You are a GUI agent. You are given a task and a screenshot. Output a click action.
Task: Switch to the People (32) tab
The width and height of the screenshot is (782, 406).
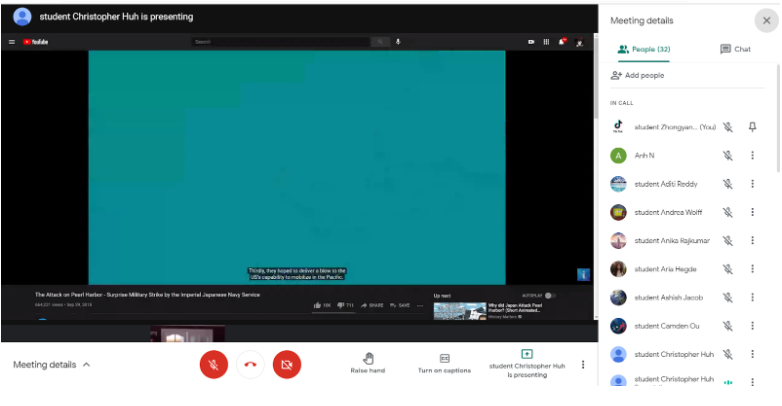[x=644, y=49]
